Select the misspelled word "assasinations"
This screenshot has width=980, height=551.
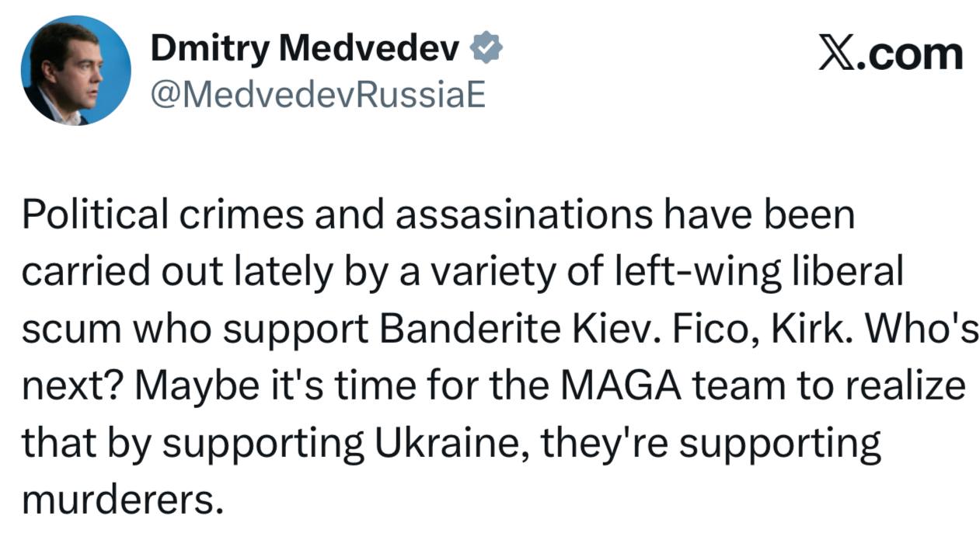pos(524,215)
